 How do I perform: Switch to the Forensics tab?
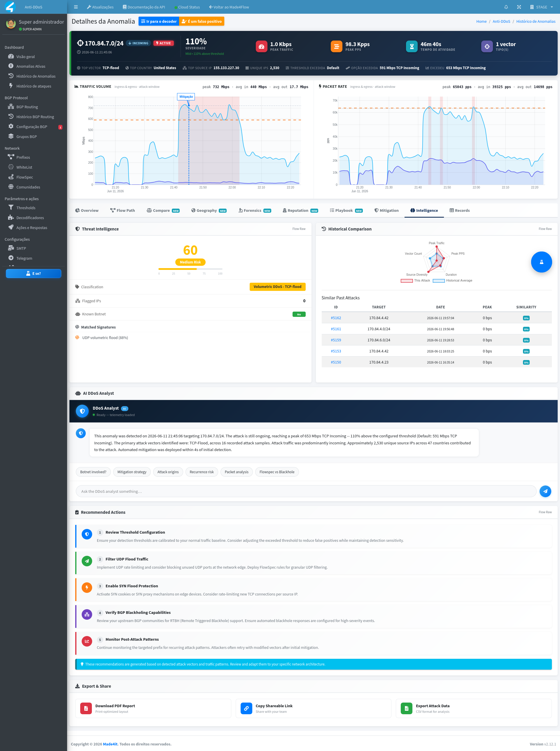pyautogui.click(x=255, y=210)
